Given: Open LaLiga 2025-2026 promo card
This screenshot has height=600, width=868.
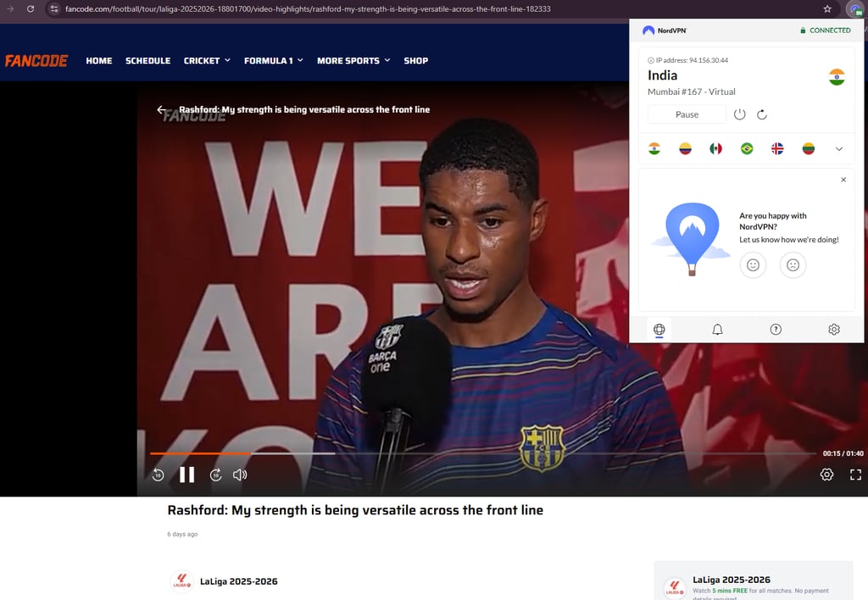Looking at the screenshot, I should click(754, 582).
